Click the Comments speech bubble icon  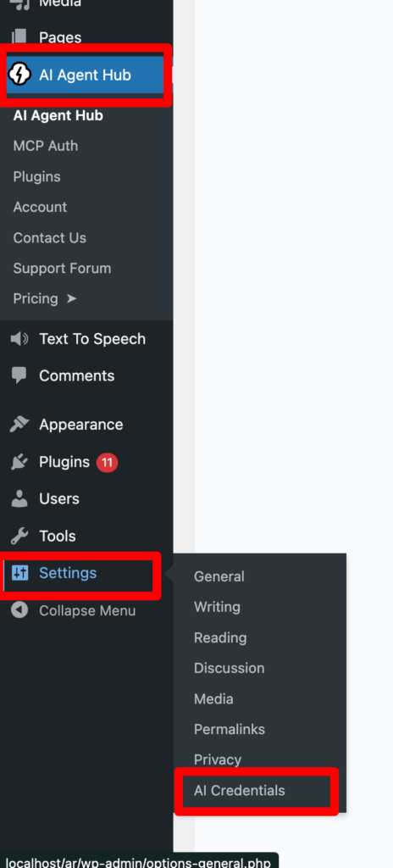19,376
